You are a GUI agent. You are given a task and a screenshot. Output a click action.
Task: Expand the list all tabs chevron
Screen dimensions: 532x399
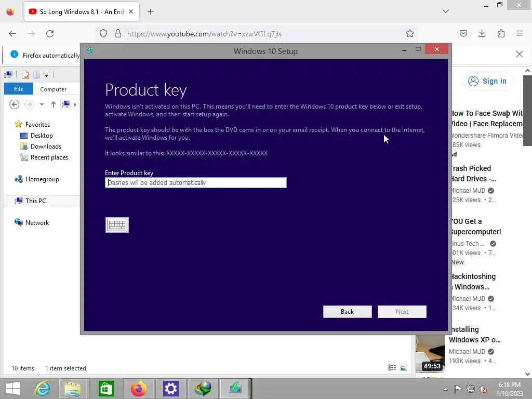pos(446,11)
